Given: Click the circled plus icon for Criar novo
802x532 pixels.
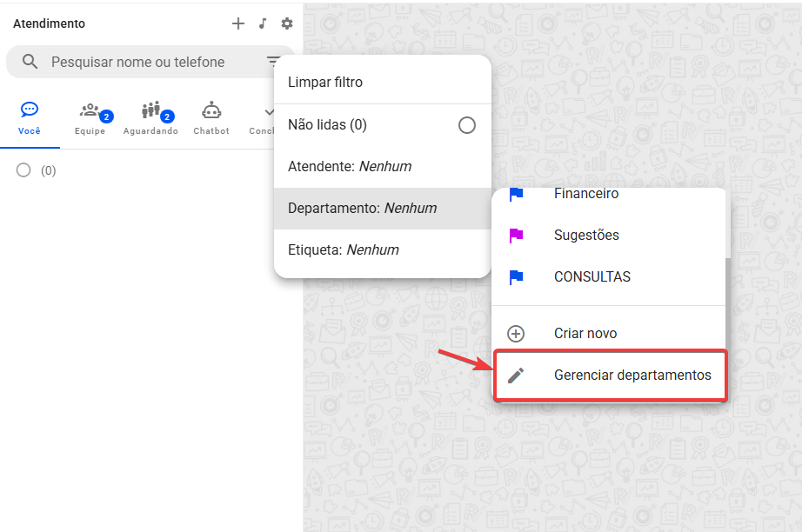Looking at the screenshot, I should 516,334.
